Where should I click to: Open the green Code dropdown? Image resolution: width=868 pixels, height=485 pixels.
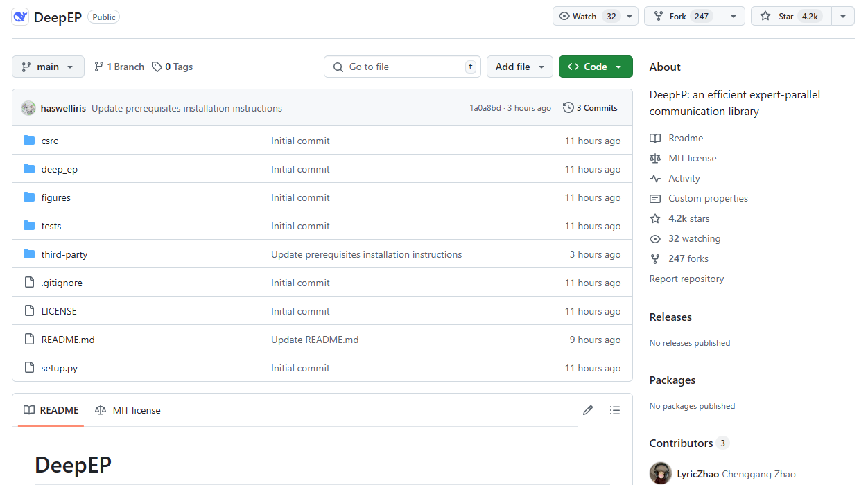click(596, 67)
